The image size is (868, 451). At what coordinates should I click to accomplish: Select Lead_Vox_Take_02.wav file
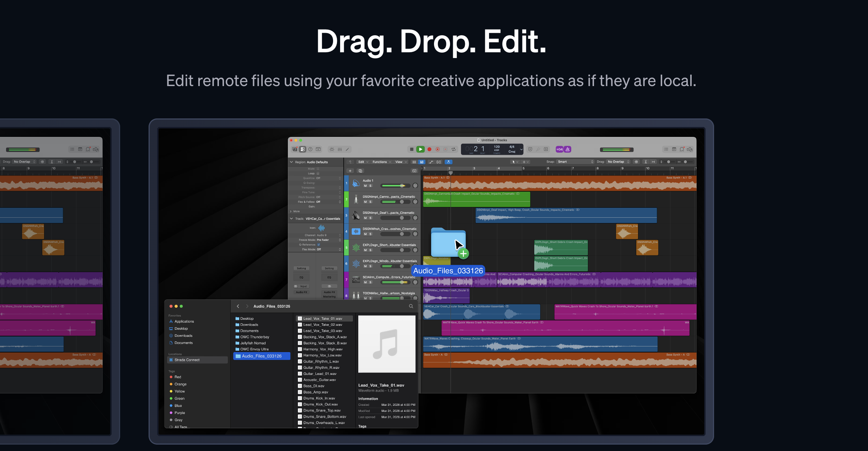click(323, 325)
